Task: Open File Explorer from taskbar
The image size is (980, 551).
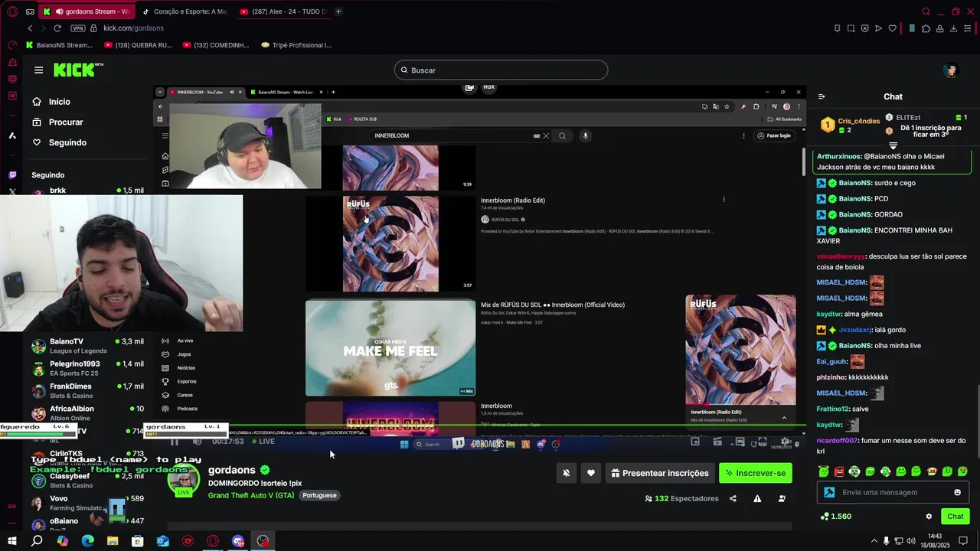Action: tap(113, 541)
